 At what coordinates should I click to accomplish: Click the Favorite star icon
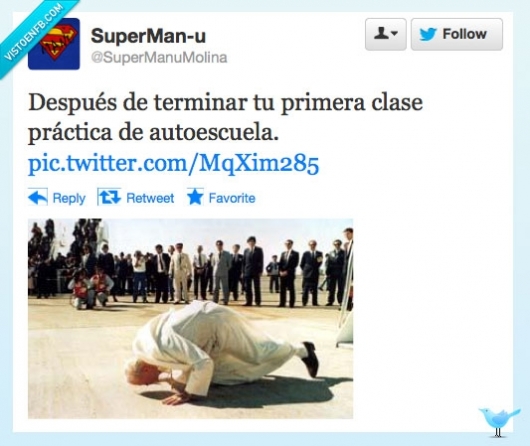click(x=195, y=197)
